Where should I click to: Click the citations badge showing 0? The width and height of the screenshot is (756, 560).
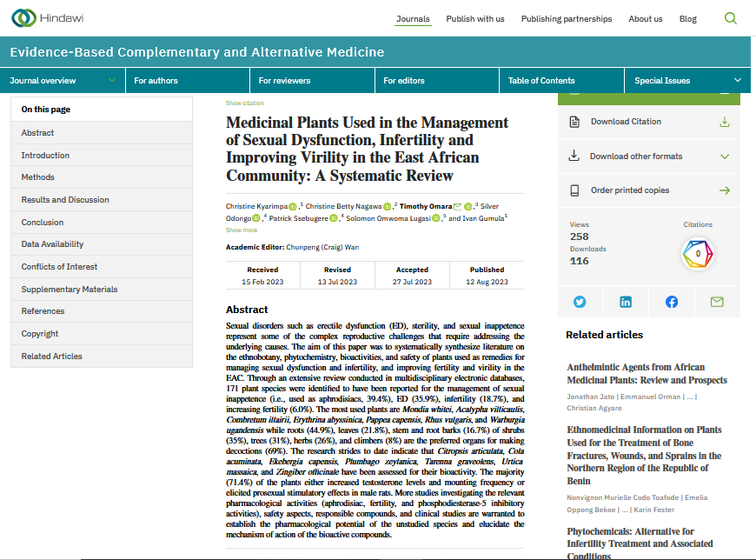pyautogui.click(x=698, y=254)
